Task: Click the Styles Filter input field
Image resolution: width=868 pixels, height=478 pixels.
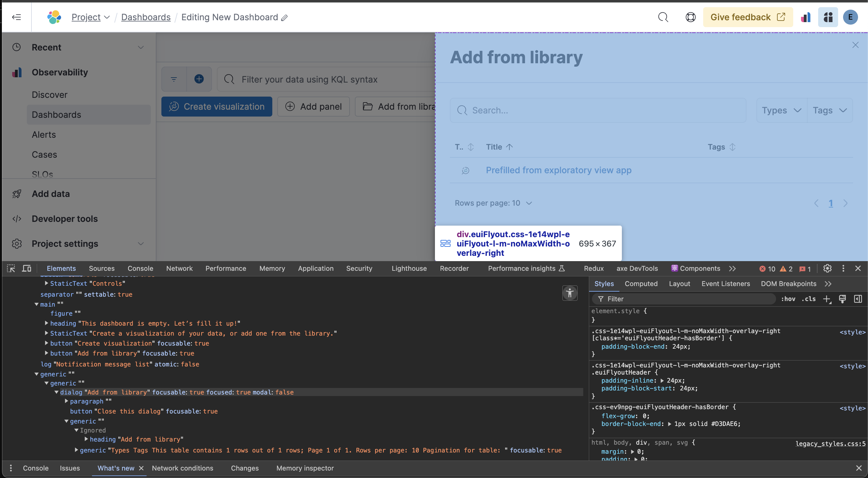Action: coord(684,299)
